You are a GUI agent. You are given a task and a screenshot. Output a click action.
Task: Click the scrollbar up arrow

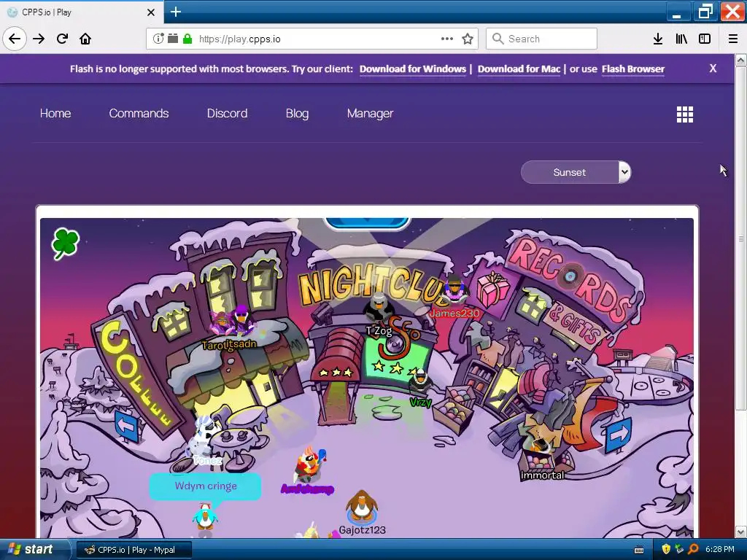click(x=741, y=60)
